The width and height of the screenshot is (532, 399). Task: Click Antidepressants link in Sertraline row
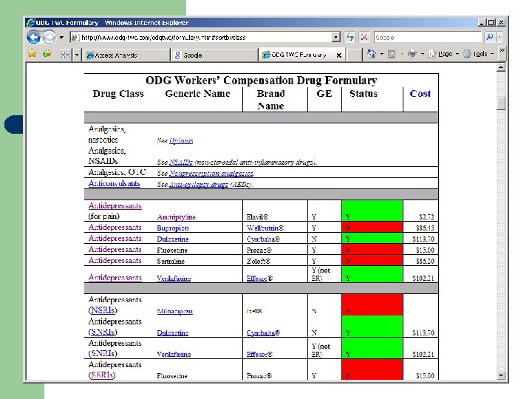tap(115, 261)
